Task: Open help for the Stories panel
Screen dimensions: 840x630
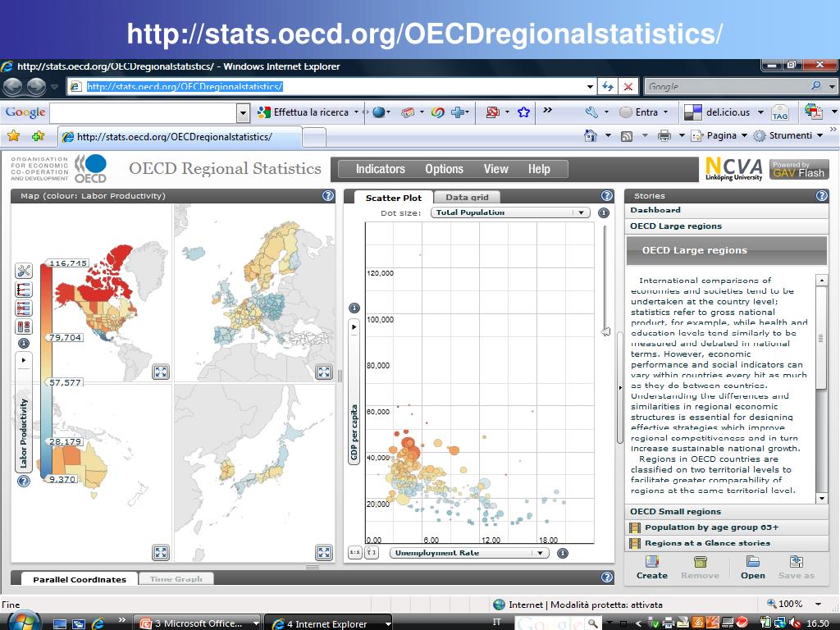Action: (822, 196)
